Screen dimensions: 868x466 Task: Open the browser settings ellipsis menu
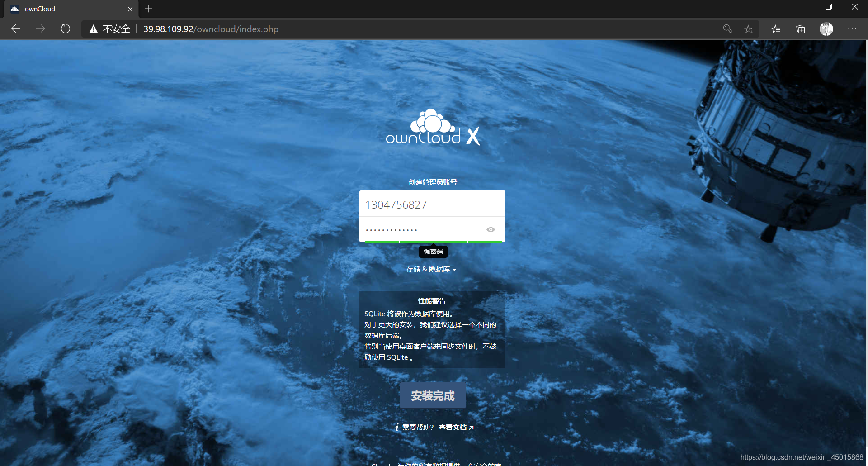pos(852,29)
